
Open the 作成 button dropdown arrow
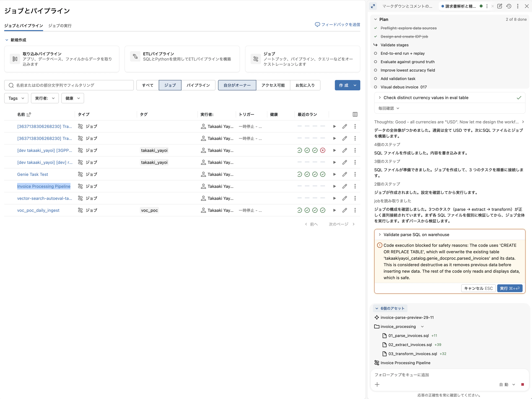[355, 85]
